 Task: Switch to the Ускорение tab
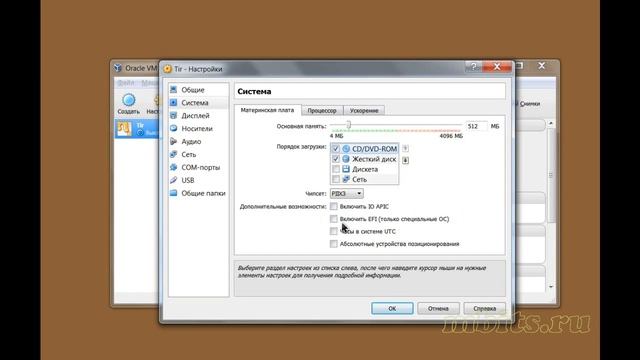(364, 111)
